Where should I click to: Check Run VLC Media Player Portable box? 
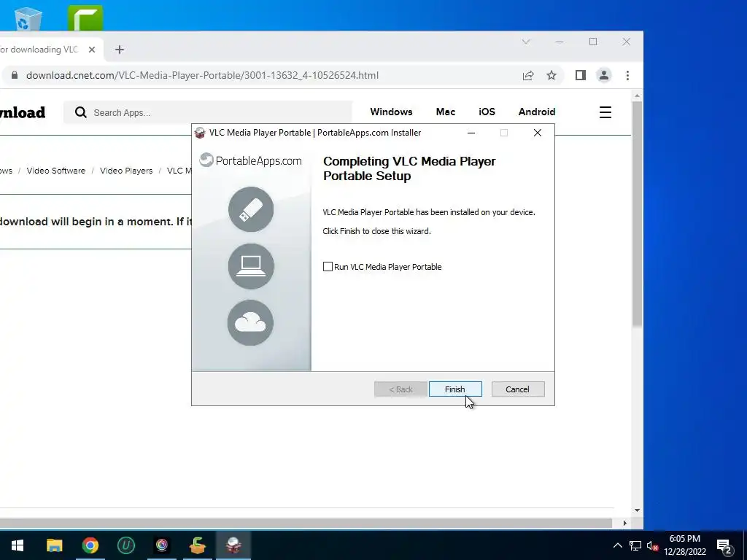point(328,267)
